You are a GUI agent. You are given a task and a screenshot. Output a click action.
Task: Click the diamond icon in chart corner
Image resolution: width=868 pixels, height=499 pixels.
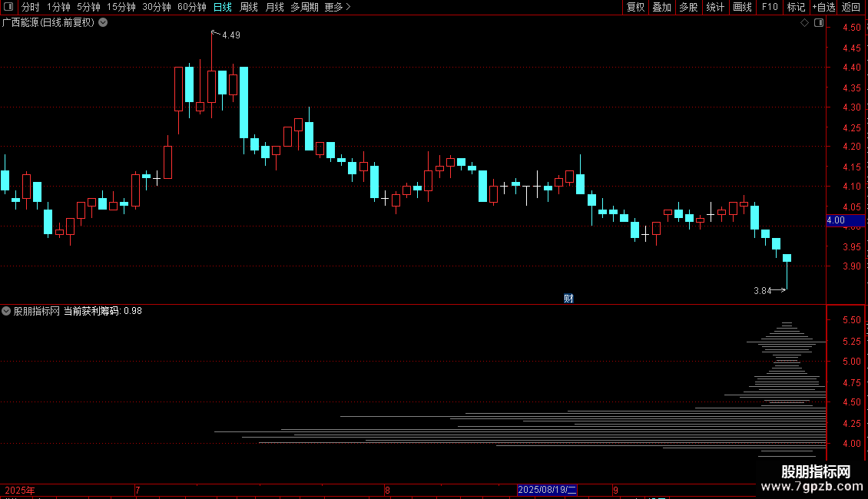coord(805,23)
